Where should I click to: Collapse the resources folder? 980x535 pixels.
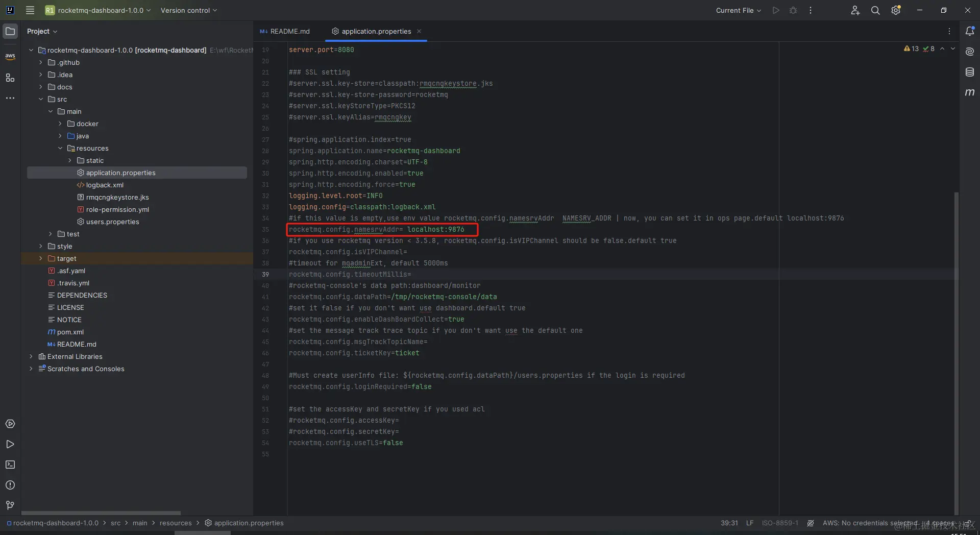(60, 148)
